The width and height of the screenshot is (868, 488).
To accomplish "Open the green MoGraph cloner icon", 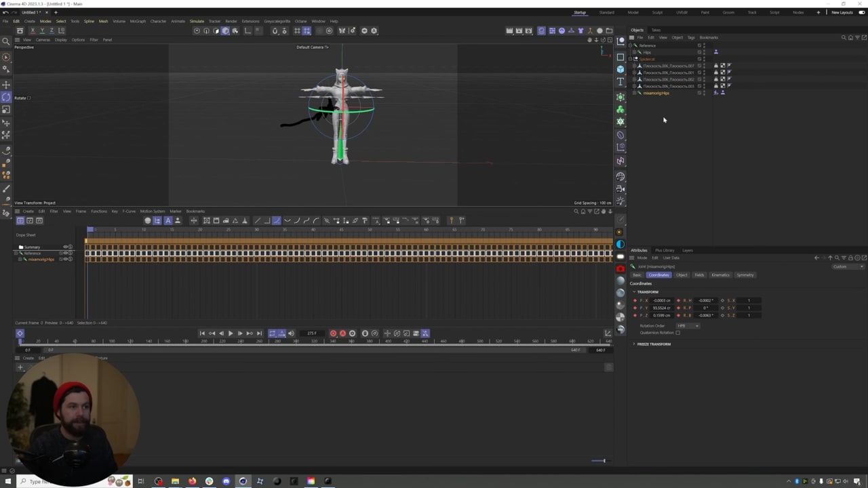I will tap(620, 109).
